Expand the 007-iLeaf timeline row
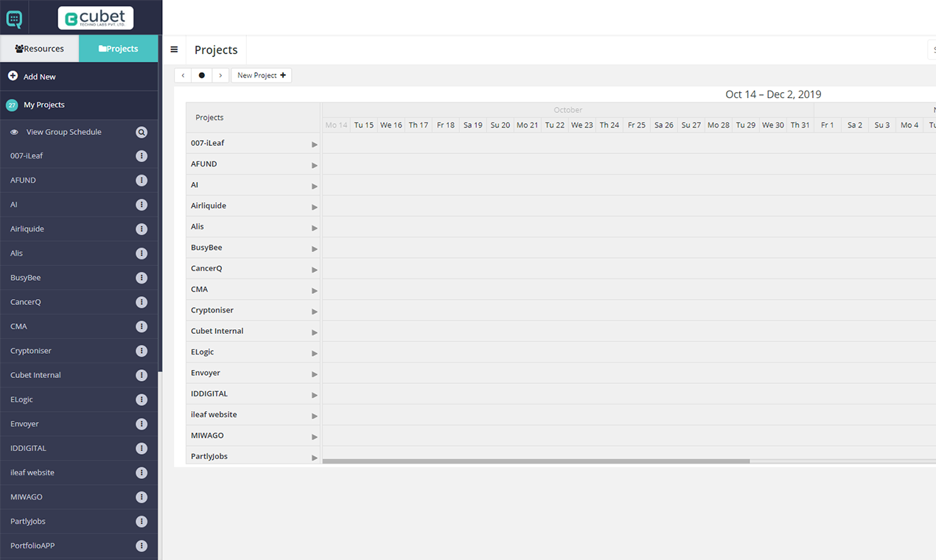The width and height of the screenshot is (936, 560). (x=315, y=144)
